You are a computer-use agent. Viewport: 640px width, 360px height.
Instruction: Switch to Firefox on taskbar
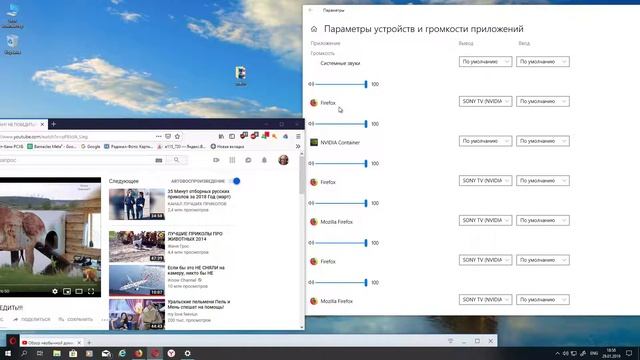point(138,353)
